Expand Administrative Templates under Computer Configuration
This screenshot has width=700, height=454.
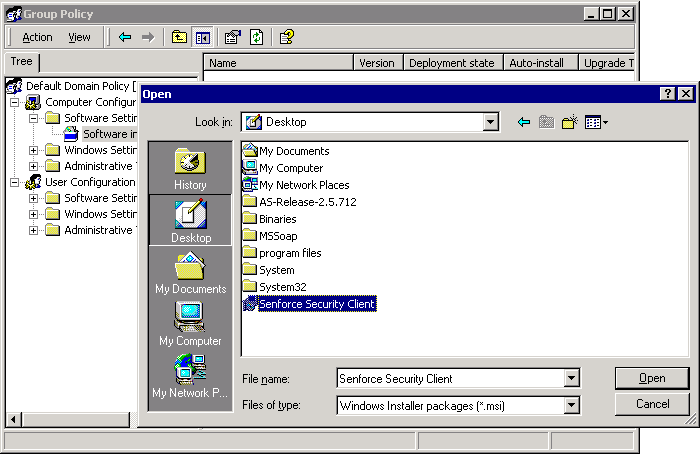point(33,167)
